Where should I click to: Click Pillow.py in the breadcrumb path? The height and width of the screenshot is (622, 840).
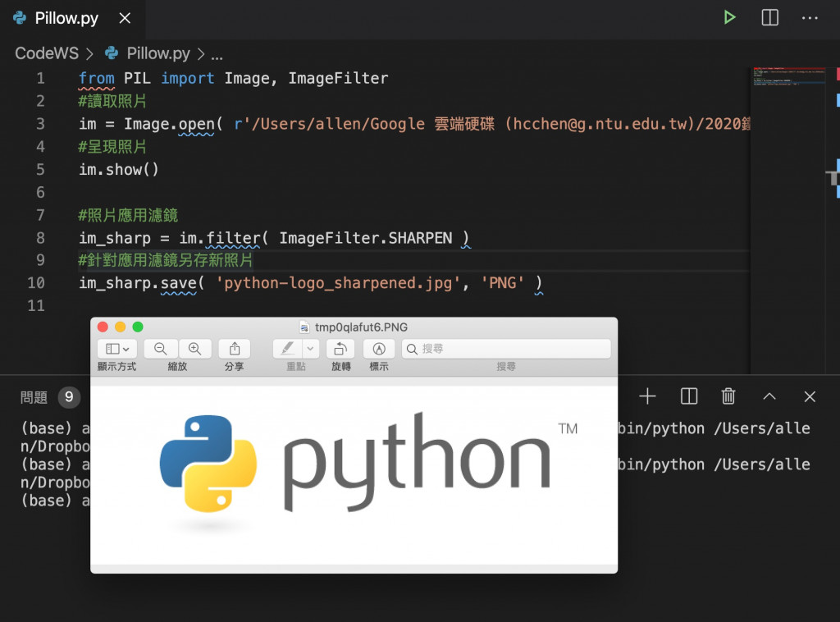point(158,53)
